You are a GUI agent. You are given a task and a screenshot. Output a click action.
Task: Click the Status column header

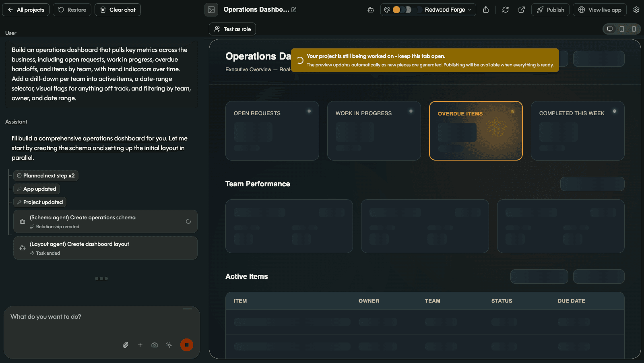[502, 301]
